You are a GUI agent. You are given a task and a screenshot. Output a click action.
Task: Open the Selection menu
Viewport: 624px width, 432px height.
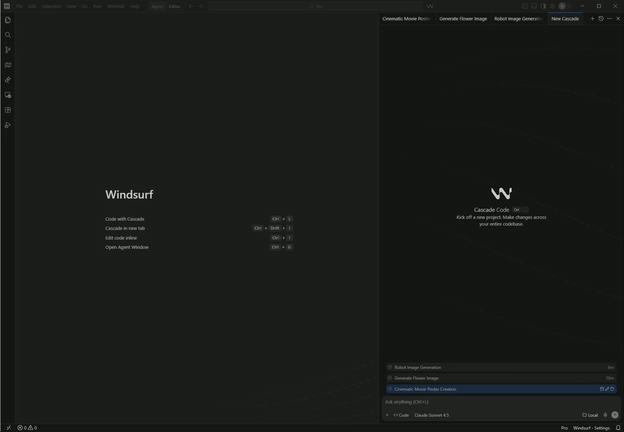tap(51, 6)
